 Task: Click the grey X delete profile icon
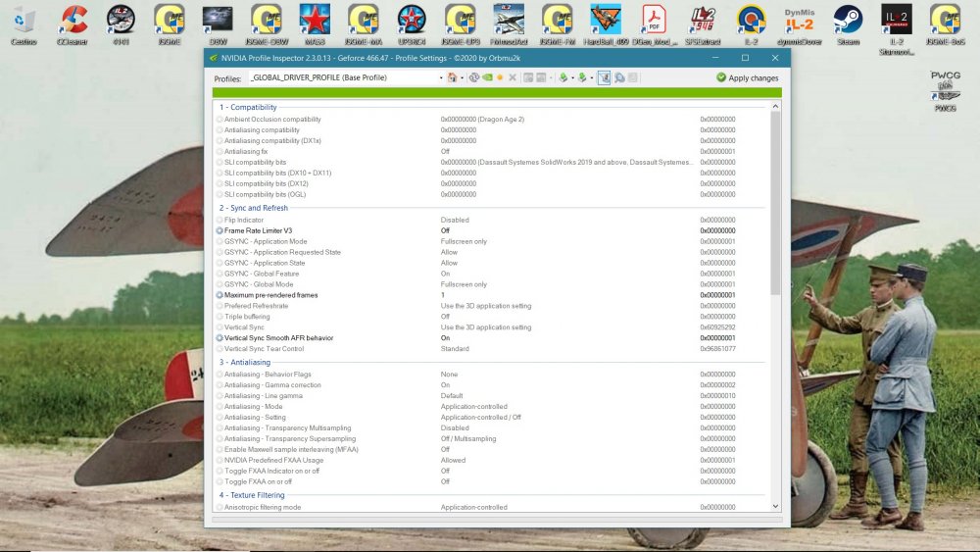point(513,77)
